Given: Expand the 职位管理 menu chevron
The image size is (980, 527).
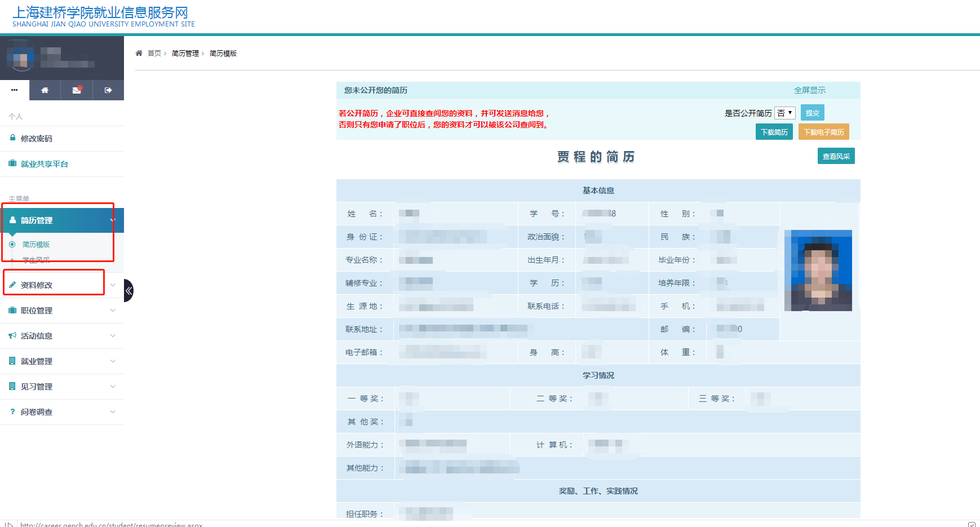Looking at the screenshot, I should pyautogui.click(x=112, y=310).
